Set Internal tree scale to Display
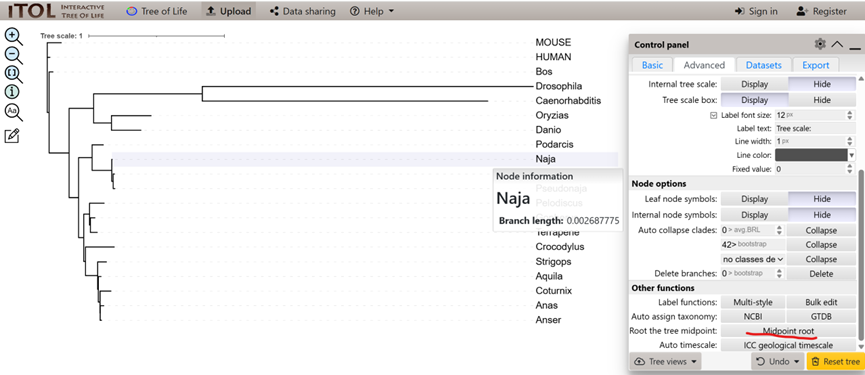The image size is (865, 375). pos(754,84)
